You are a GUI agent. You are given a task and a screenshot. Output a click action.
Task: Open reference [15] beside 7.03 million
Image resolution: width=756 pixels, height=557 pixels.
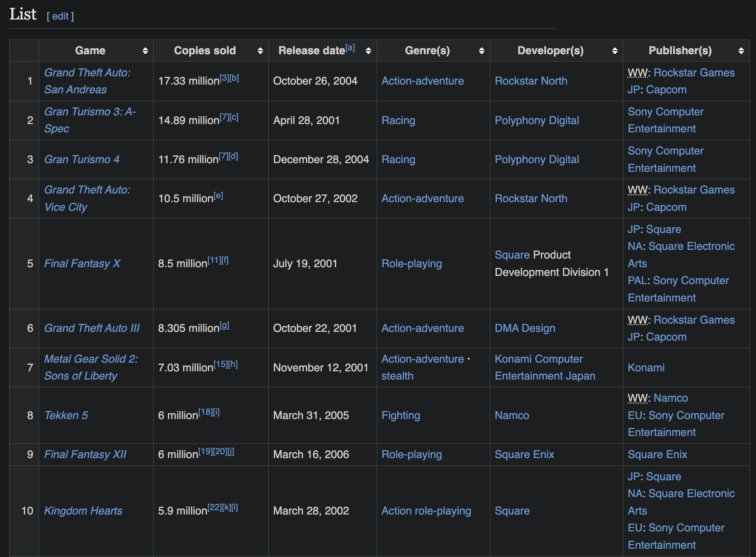click(220, 364)
